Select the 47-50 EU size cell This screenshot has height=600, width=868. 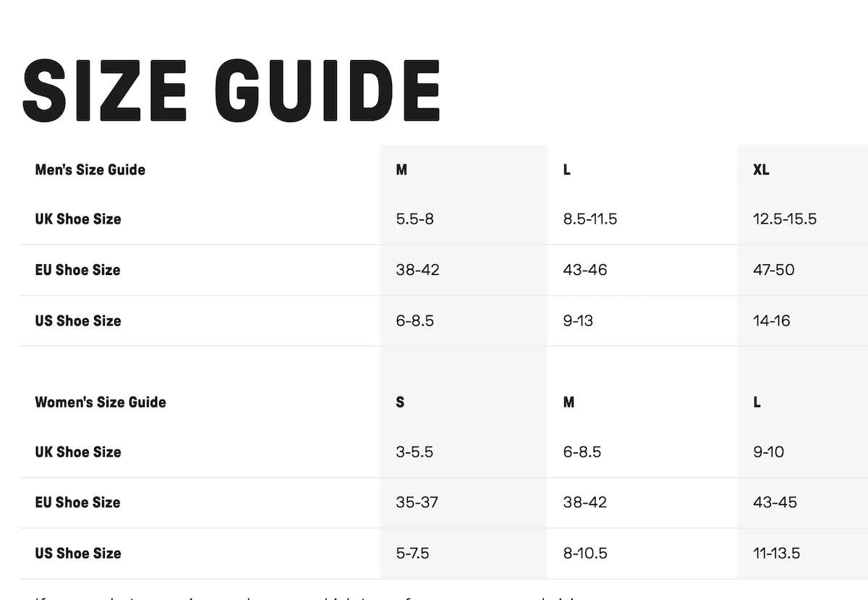[773, 270]
